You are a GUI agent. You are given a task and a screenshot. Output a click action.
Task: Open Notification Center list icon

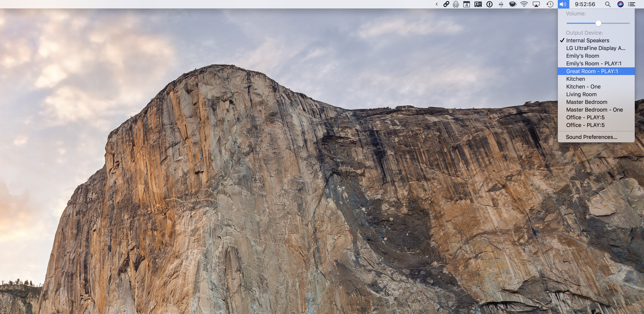pyautogui.click(x=632, y=4)
